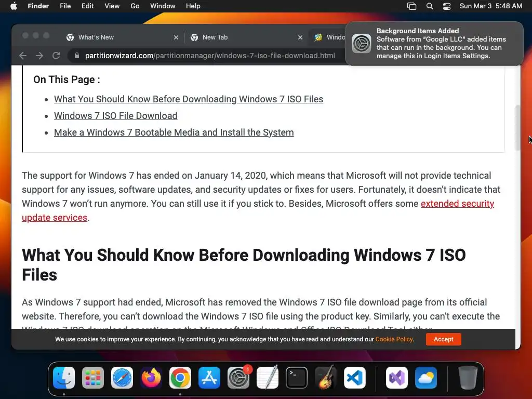Click the Background Items Added notification icon
The width and height of the screenshot is (532, 399).
point(362,44)
